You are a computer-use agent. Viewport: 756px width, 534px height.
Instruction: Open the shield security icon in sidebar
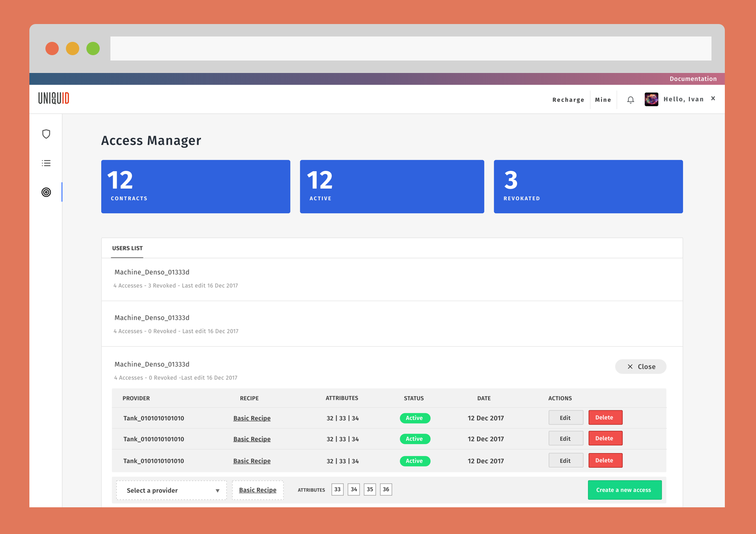tap(46, 134)
